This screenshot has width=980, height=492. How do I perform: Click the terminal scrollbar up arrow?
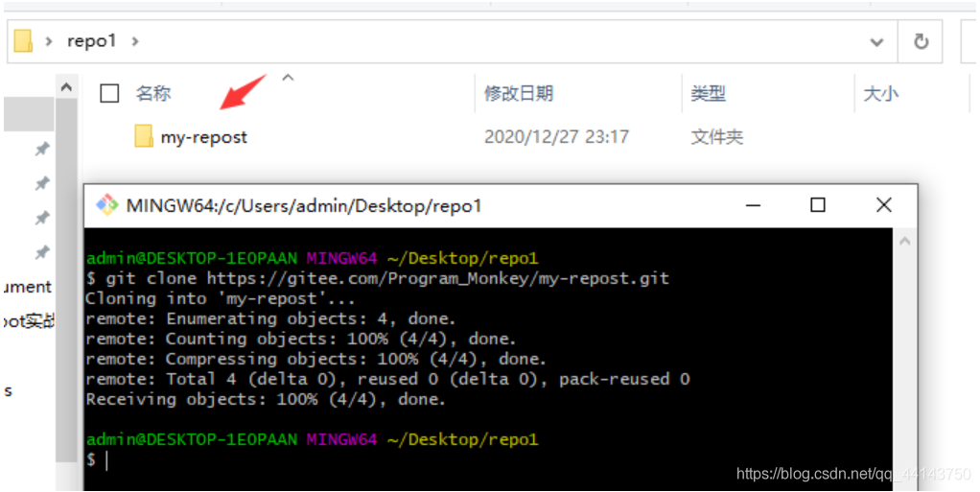pyautogui.click(x=904, y=242)
